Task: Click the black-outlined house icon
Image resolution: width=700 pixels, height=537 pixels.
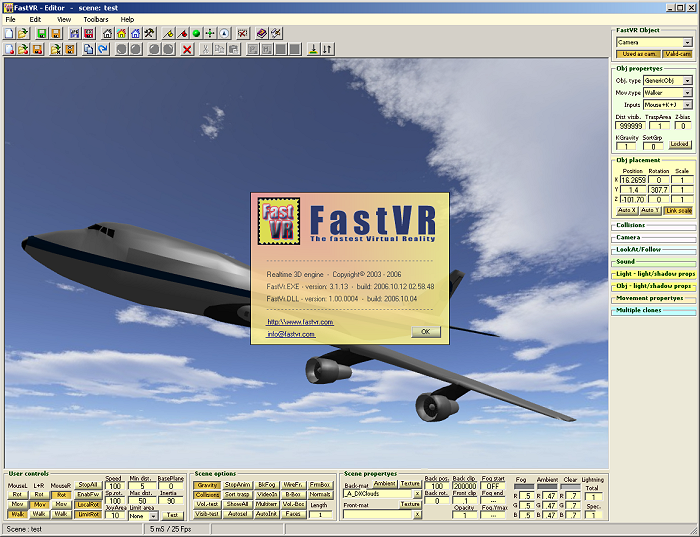Action: 107,33
